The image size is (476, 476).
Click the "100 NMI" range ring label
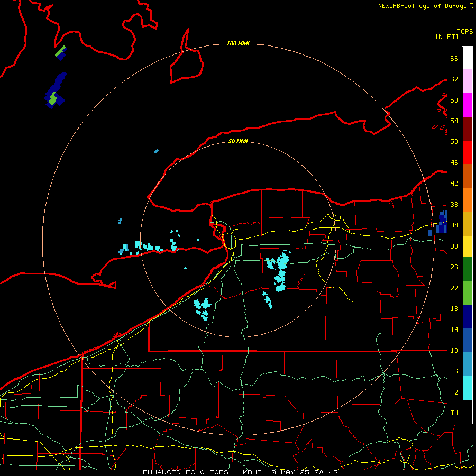[238, 43]
